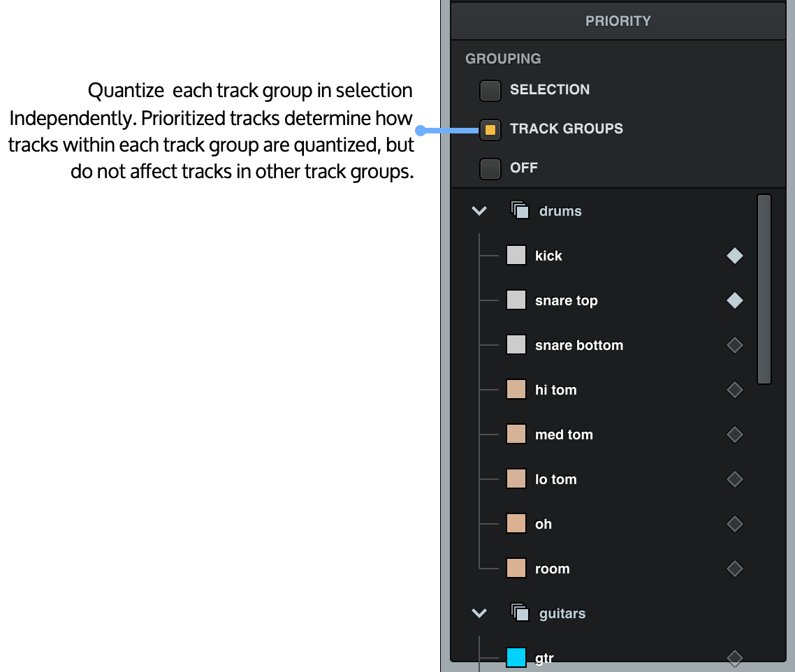Select the TRACK GROUPS grouping option
The width and height of the screenshot is (795, 672).
(x=490, y=129)
